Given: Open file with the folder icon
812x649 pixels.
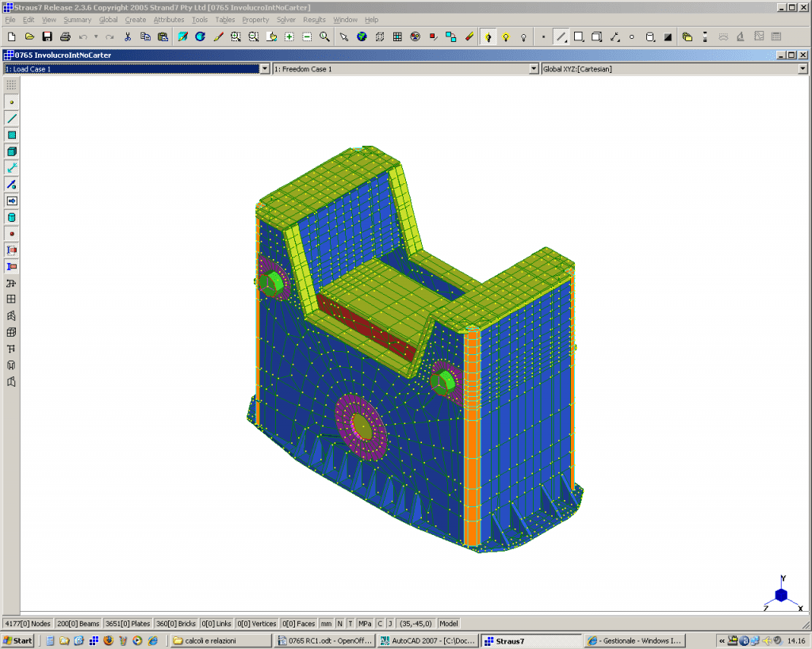Looking at the screenshot, I should tap(29, 36).
